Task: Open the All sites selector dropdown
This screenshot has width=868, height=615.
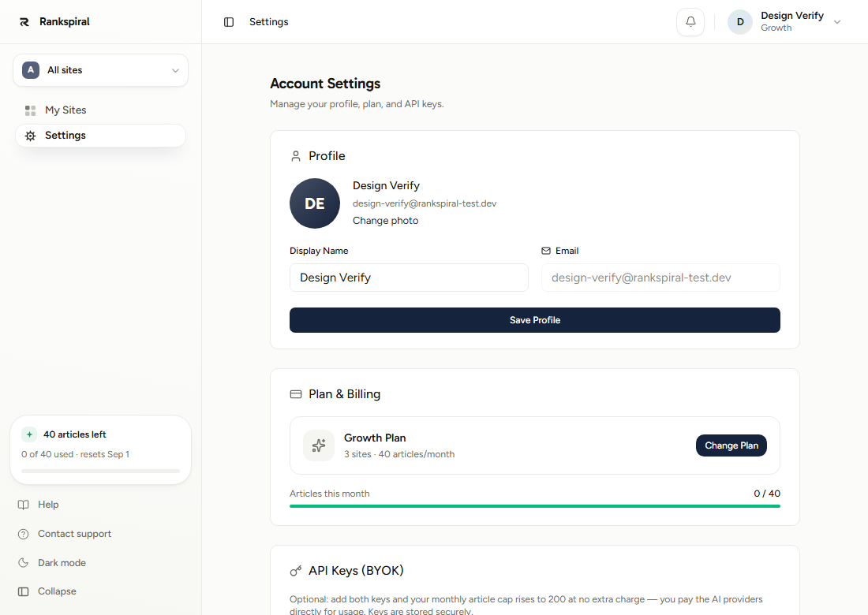Action: click(100, 70)
